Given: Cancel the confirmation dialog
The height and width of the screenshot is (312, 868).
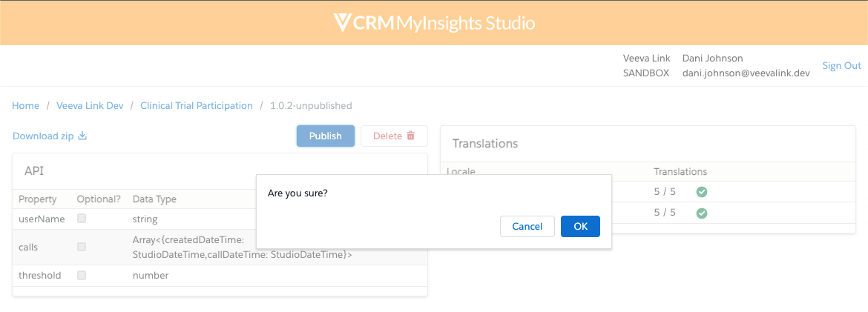Looking at the screenshot, I should click(x=527, y=226).
